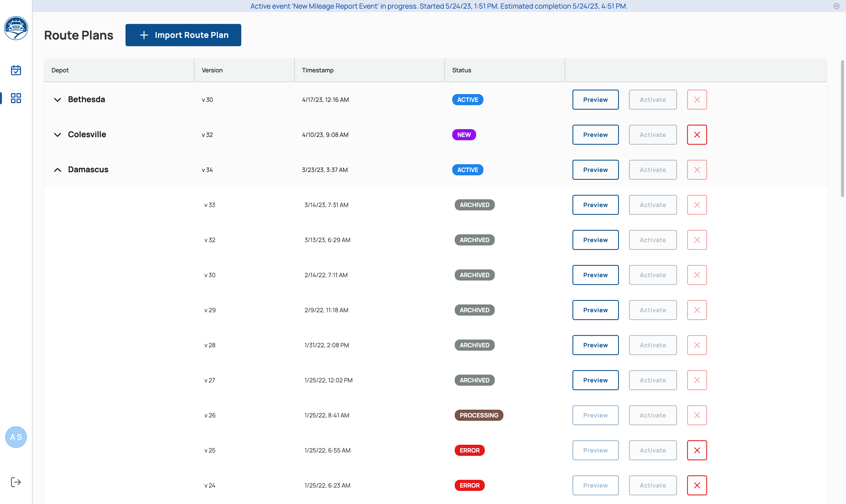Preview the Damascus v 34 route plan
Image resolution: width=846 pixels, height=504 pixels.
coord(595,169)
